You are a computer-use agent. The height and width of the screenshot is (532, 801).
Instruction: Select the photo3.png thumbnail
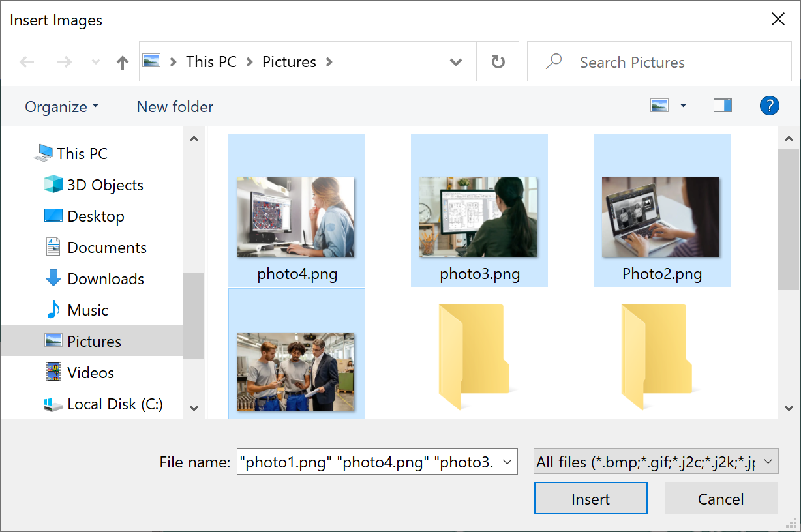click(478, 217)
